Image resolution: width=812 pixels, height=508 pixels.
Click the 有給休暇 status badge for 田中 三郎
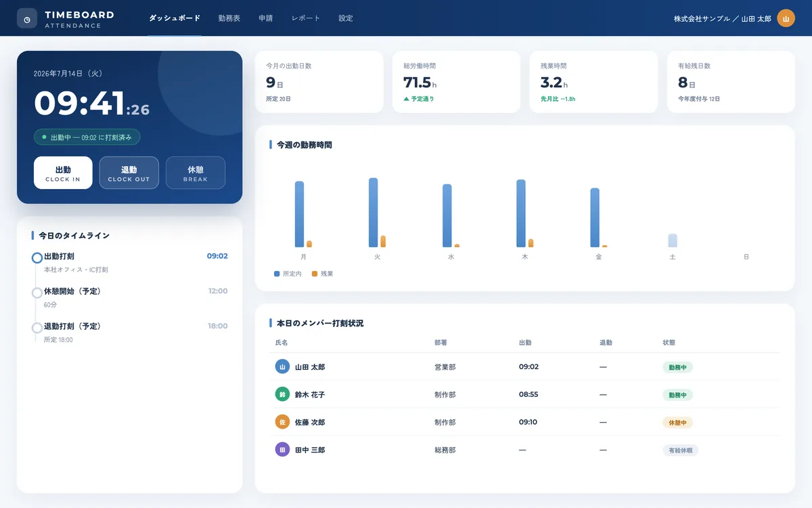[680, 450]
